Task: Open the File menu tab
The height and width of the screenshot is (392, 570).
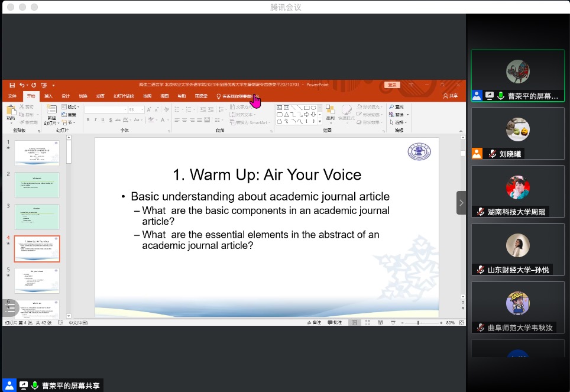Action: (12, 96)
